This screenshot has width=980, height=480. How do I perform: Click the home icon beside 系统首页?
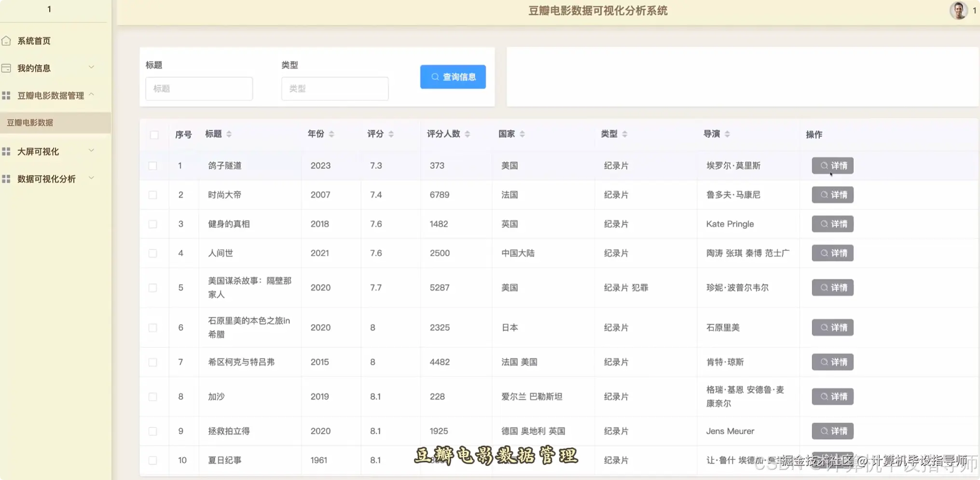6,41
